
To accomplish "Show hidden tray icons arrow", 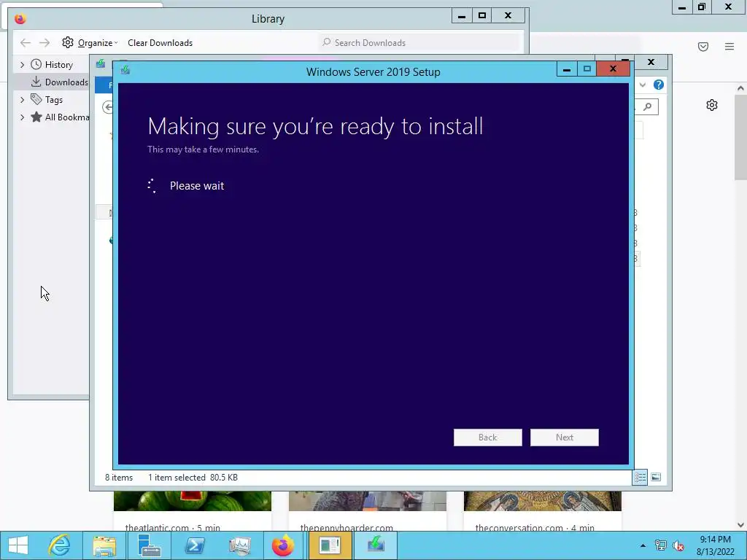I will click(x=643, y=545).
